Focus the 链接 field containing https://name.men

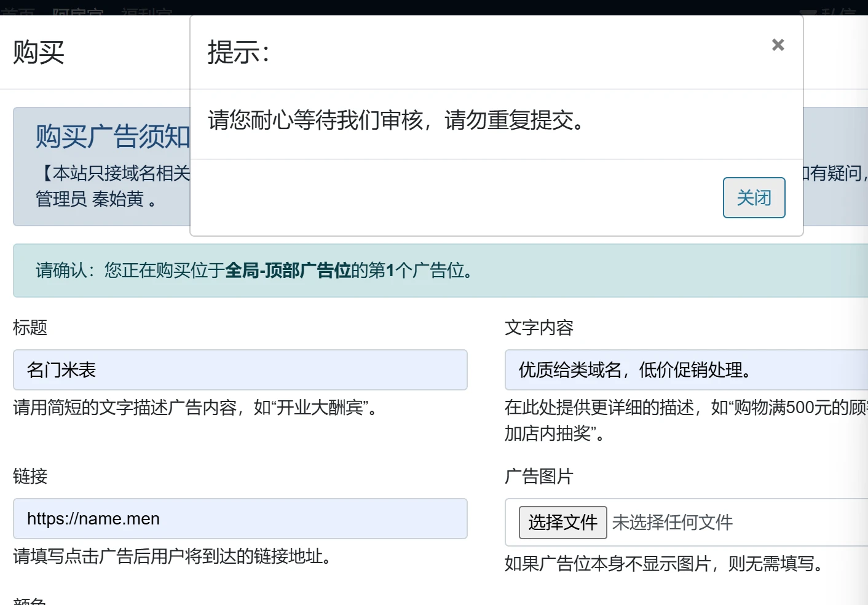[x=240, y=519]
